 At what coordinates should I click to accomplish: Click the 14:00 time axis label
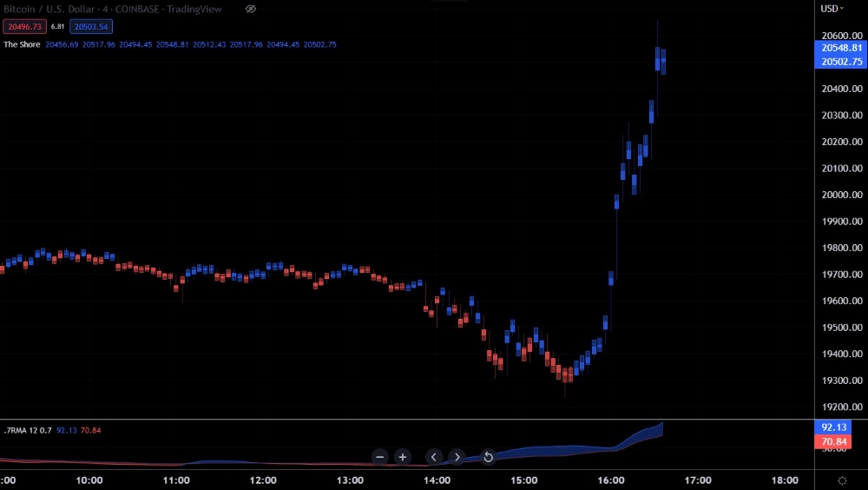tap(437, 480)
